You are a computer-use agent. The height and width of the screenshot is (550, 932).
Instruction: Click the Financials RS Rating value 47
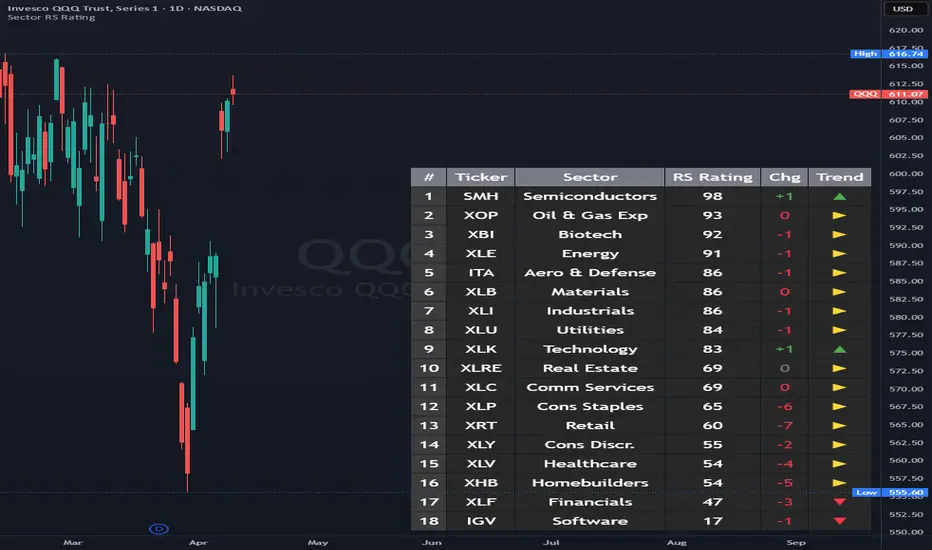tap(712, 502)
